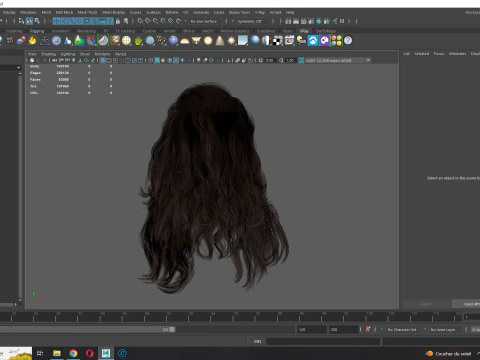The image size is (480, 360).
Task: Open Opera browser from the taskbar
Action: 89,353
